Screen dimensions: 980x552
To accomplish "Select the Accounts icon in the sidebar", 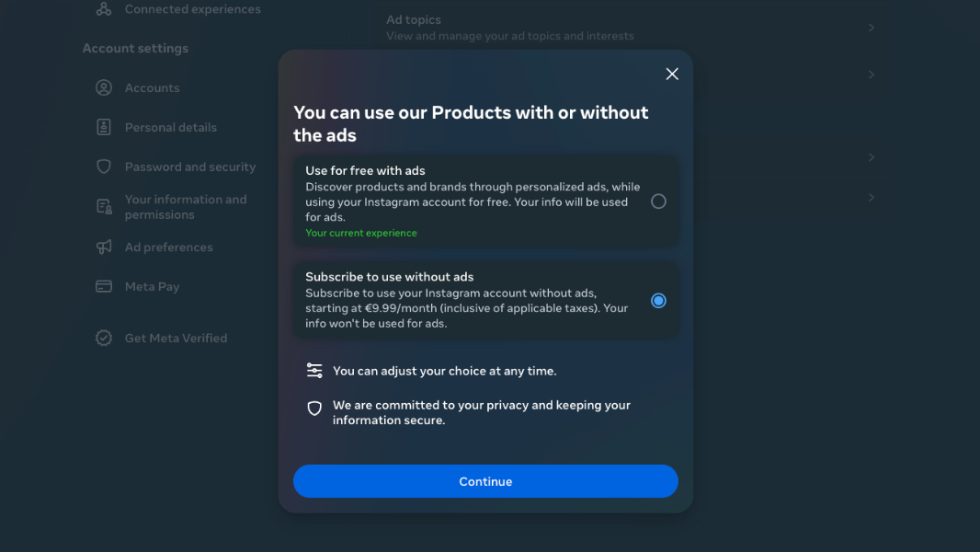I will point(104,87).
